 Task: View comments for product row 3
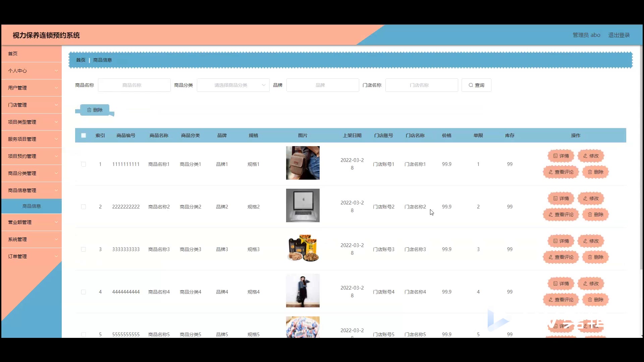pos(561,257)
